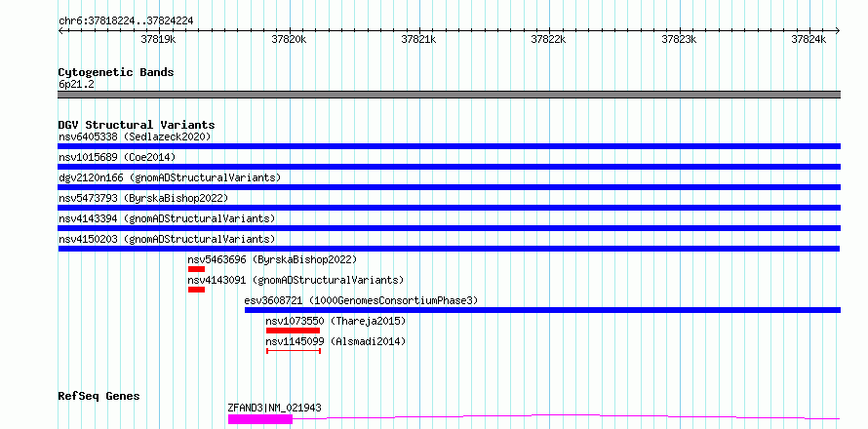Screen dimensions: 868x429
Task: Click the red bar under nsv4143091
Action: click(196, 290)
